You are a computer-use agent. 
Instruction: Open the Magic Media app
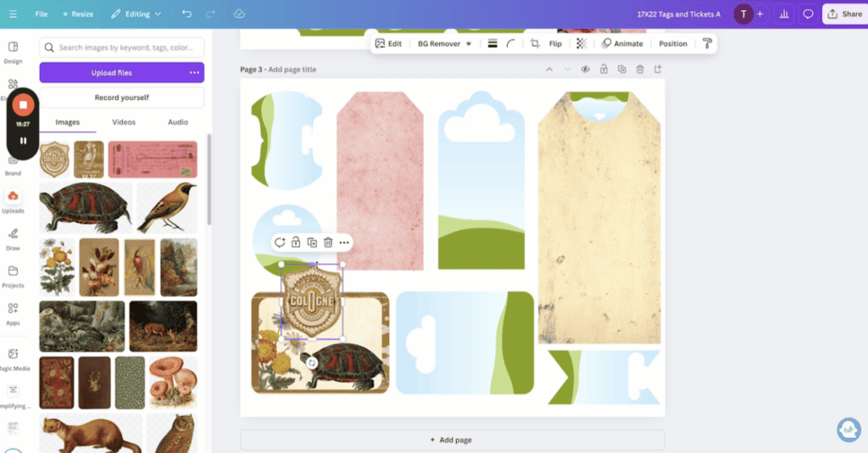tap(14, 359)
